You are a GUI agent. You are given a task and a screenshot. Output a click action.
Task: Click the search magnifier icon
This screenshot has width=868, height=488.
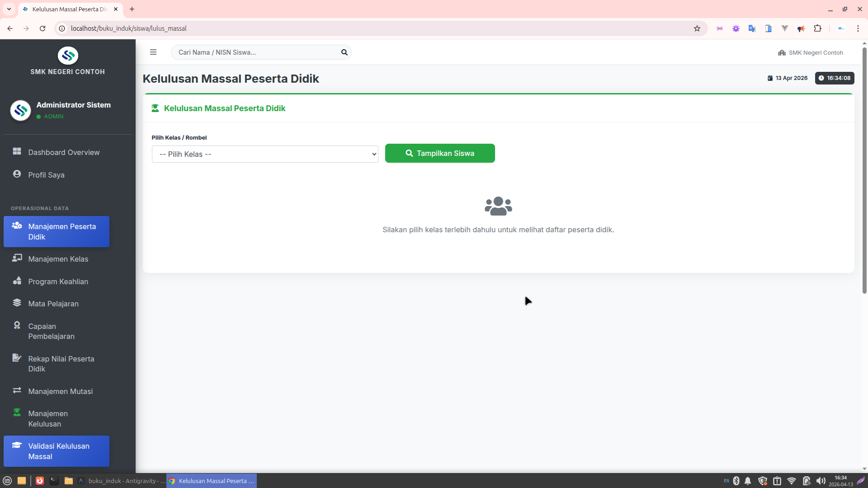pyautogui.click(x=344, y=52)
